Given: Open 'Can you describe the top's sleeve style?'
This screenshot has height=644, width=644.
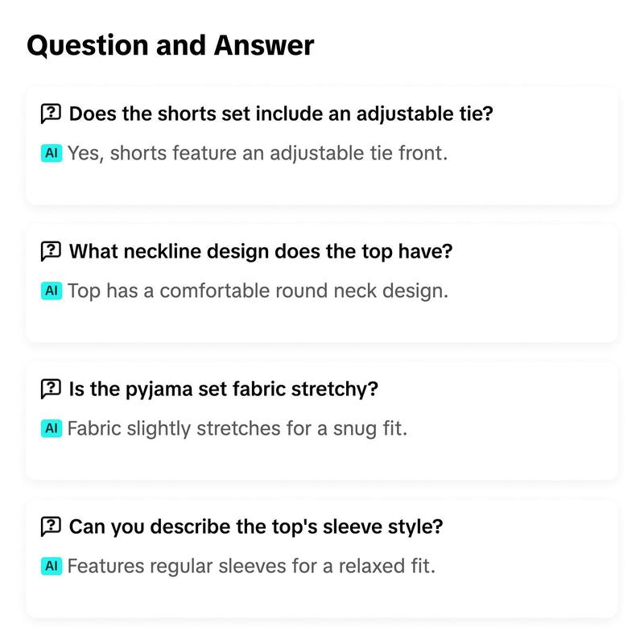Looking at the screenshot, I should point(256,526).
